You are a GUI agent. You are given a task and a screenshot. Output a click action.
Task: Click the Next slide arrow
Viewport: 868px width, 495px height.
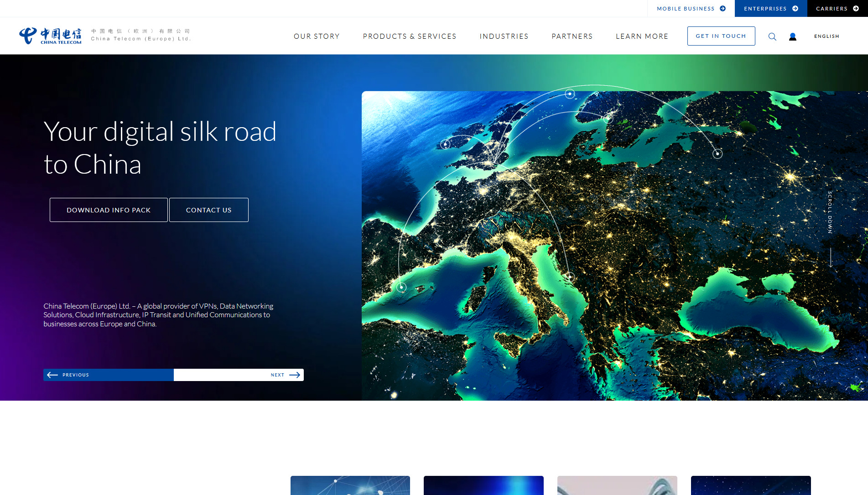pyautogui.click(x=295, y=375)
